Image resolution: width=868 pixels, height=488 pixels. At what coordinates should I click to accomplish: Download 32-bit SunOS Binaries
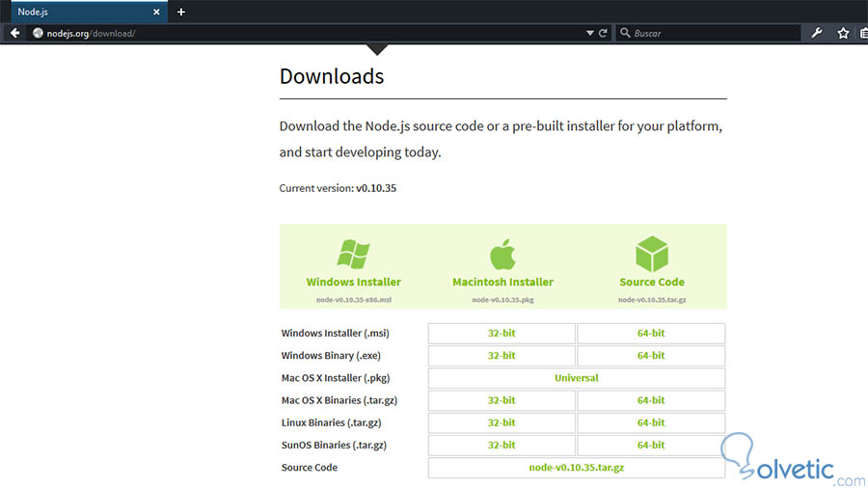(502, 446)
